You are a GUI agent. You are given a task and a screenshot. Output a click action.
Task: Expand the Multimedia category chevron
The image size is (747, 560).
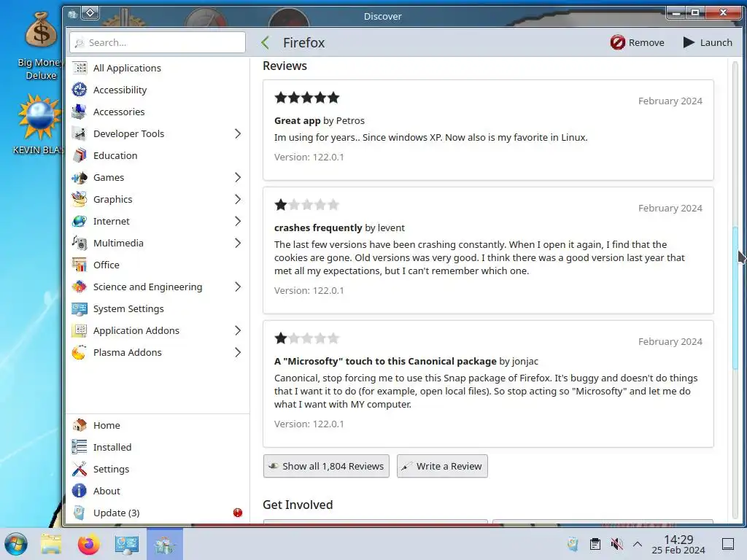[238, 244]
